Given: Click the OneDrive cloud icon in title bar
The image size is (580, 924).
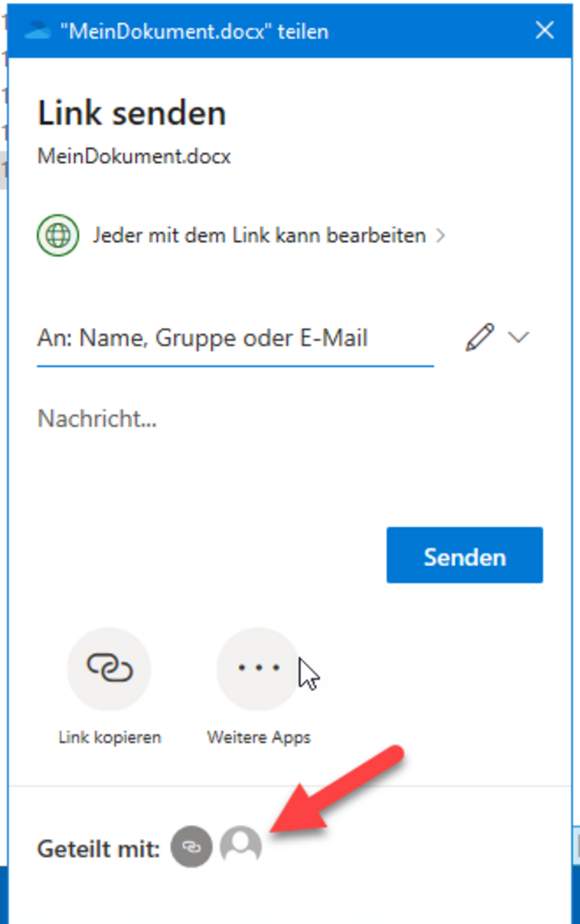Looking at the screenshot, I should coord(38,31).
